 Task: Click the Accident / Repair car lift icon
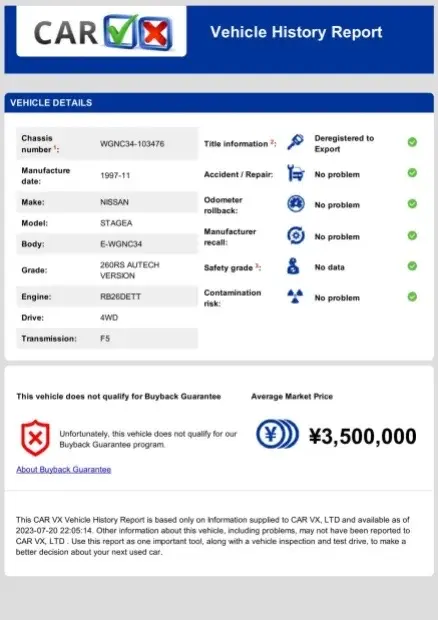pos(295,173)
